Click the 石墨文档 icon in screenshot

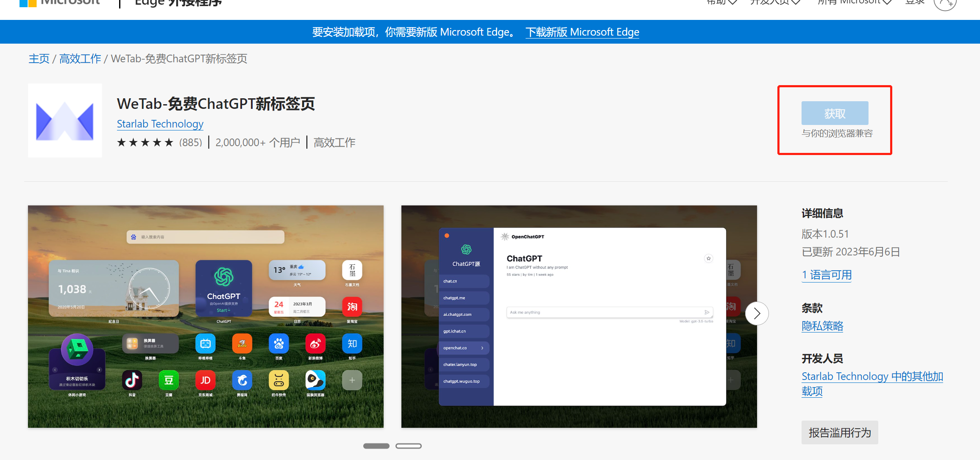click(352, 270)
